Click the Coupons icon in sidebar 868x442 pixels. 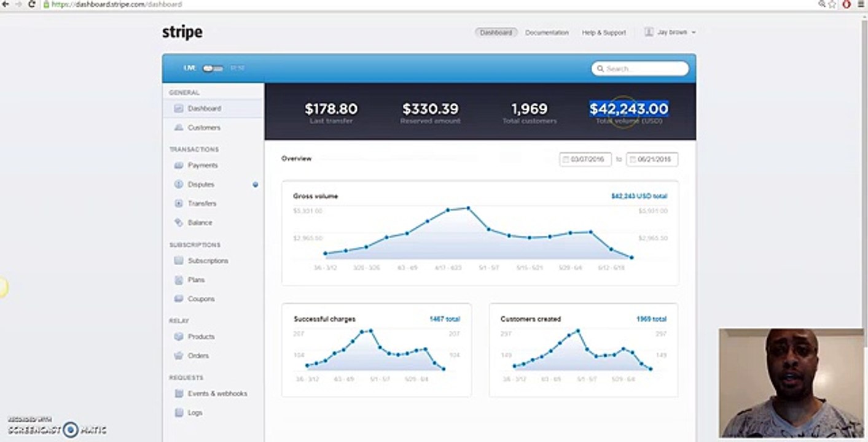pos(178,298)
